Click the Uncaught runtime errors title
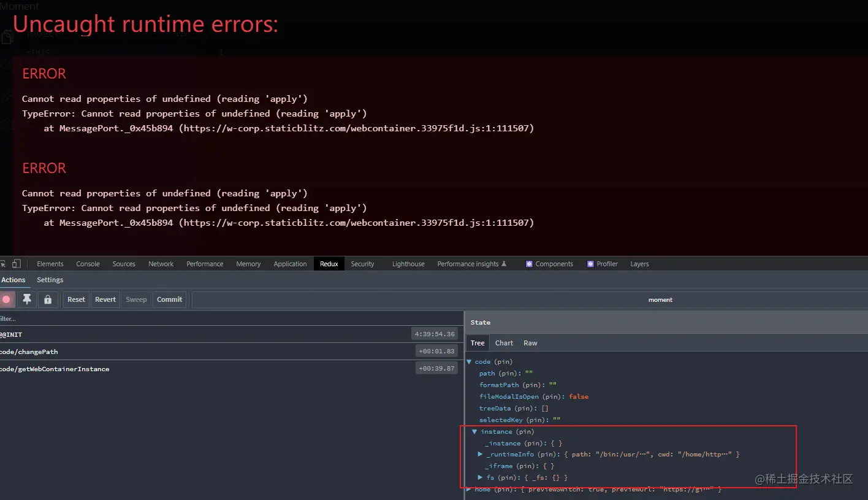 (145, 24)
